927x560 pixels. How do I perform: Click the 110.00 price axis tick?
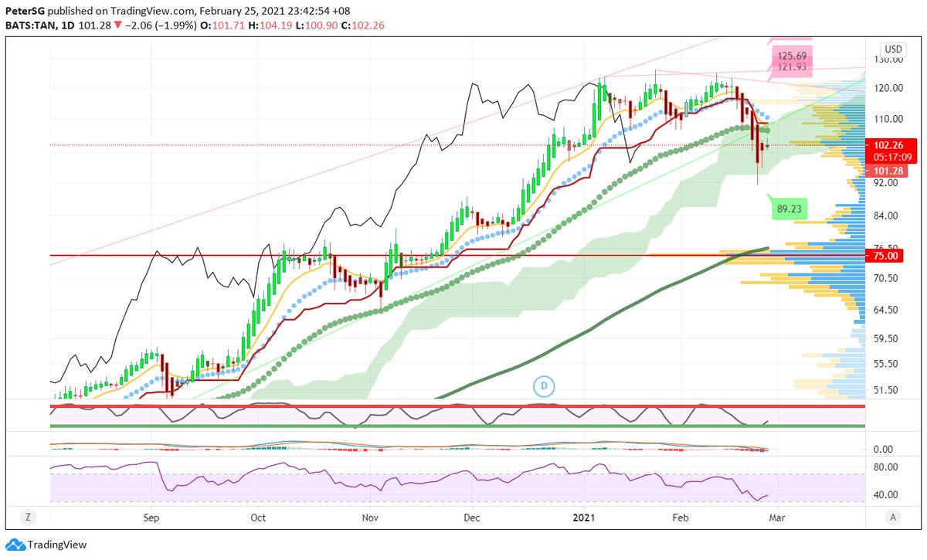tap(888, 119)
